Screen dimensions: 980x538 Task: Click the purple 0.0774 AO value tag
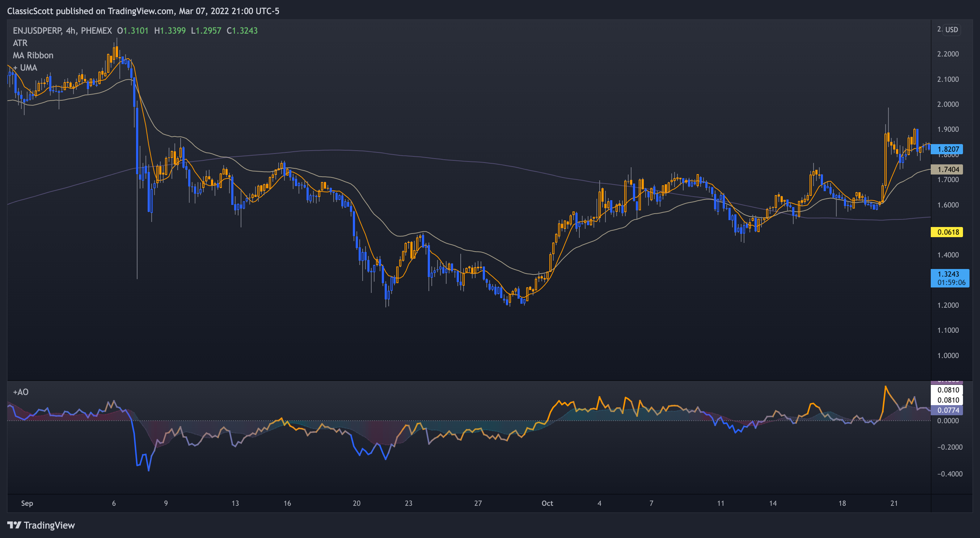[946, 410]
